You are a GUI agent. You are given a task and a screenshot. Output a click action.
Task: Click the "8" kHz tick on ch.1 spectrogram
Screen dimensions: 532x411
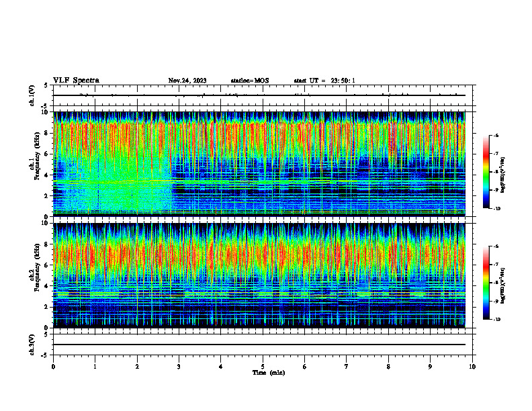tap(46, 133)
